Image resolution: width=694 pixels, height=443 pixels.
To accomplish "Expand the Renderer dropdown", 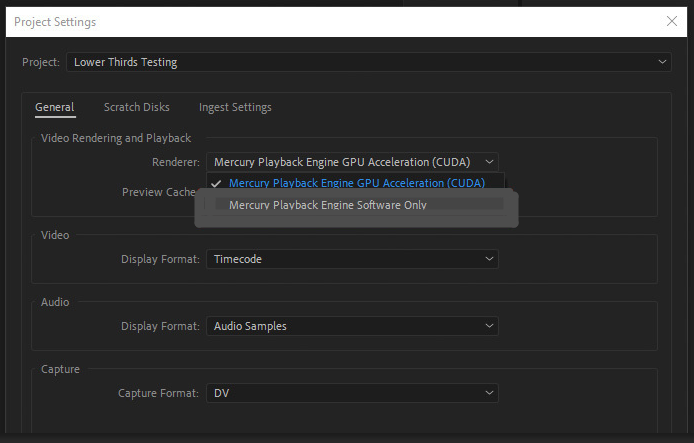I will click(352, 162).
